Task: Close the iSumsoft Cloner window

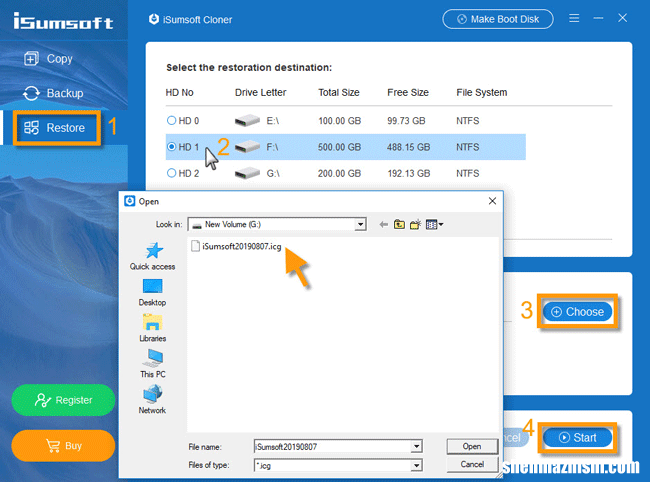Action: pos(622,18)
